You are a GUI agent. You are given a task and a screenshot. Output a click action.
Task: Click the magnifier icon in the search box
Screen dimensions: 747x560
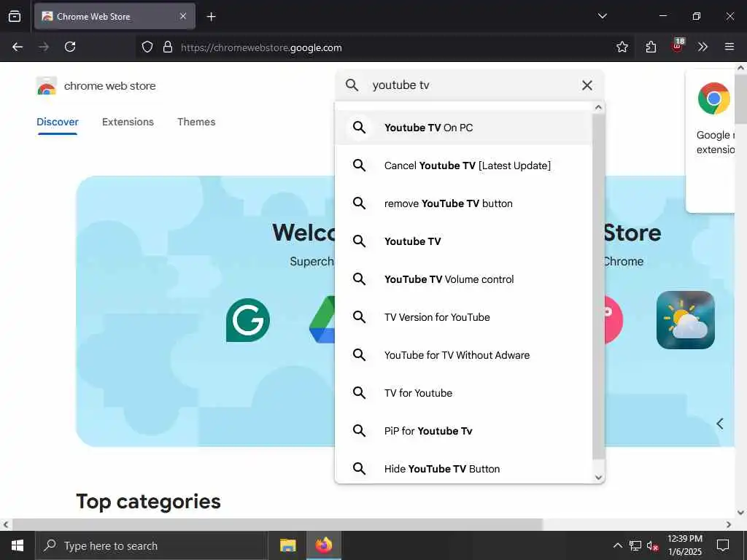point(352,85)
